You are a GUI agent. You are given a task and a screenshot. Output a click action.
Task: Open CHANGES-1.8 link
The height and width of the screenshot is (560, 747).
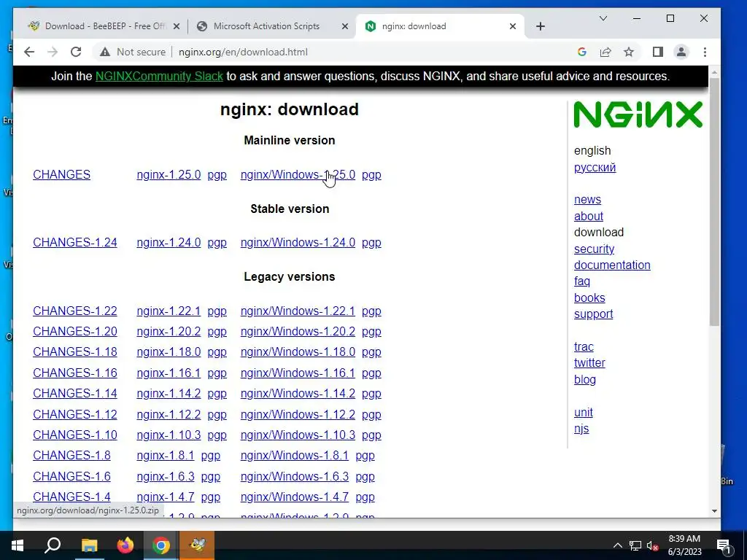pyautogui.click(x=71, y=455)
